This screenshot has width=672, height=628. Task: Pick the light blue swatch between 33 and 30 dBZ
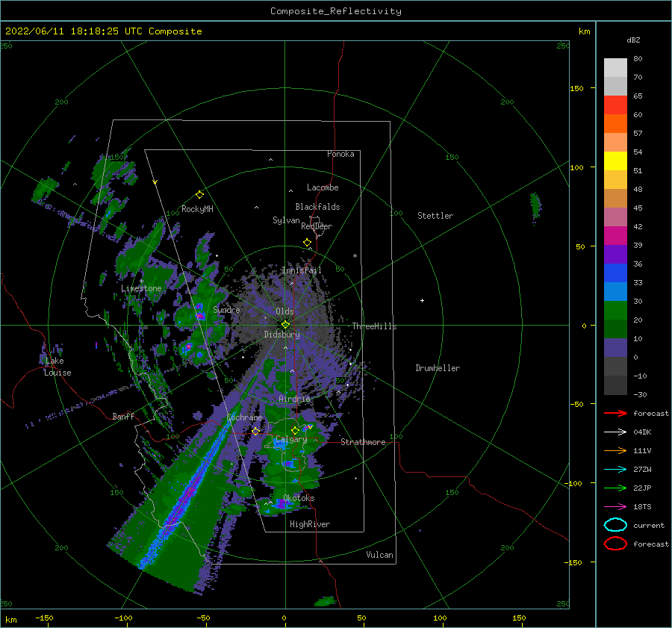pyautogui.click(x=615, y=292)
